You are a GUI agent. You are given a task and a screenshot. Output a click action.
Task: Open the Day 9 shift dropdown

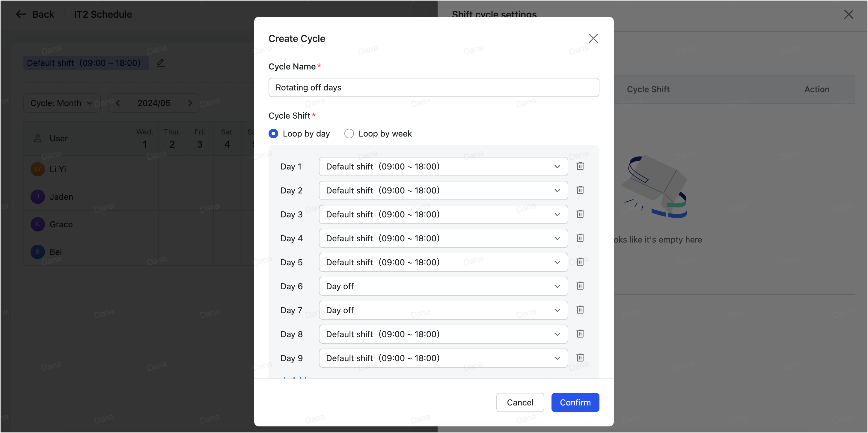[443, 358]
